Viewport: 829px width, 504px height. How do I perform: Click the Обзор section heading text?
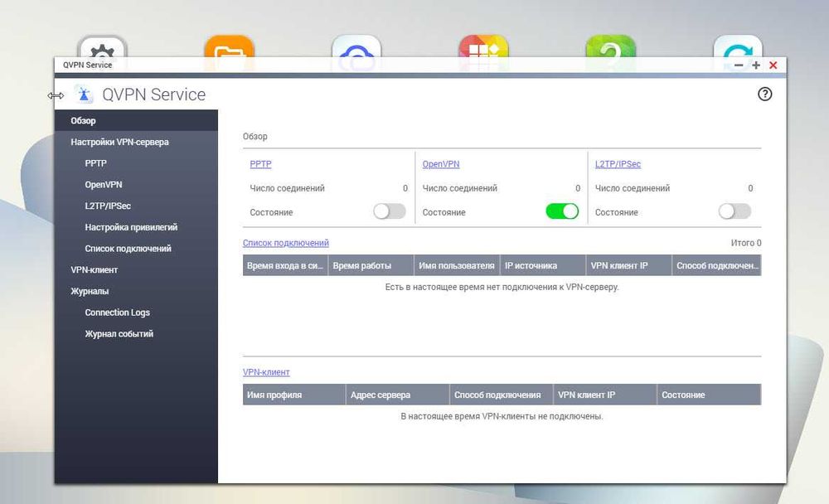pyautogui.click(x=255, y=136)
